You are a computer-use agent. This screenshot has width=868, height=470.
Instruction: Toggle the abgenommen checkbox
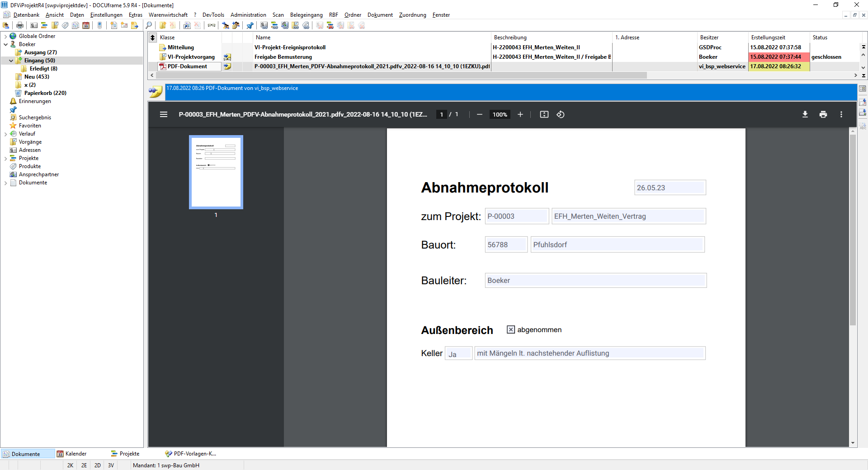pos(511,329)
